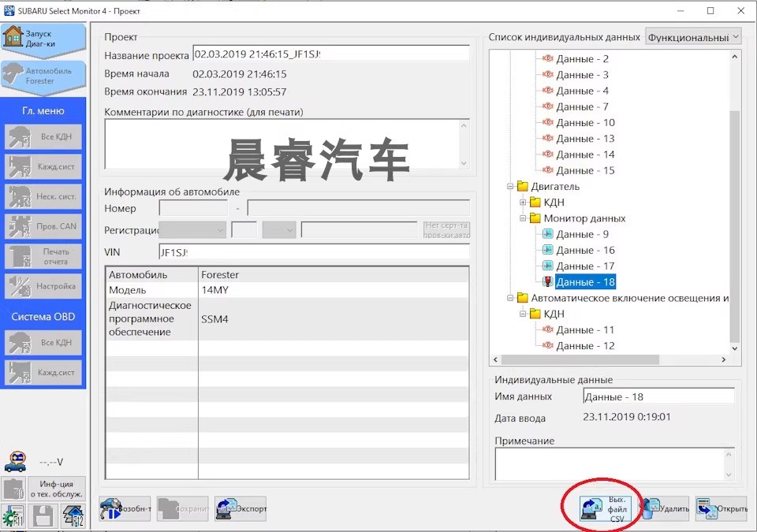Click the Открыть open data button
The image size is (757, 532).
coord(721,509)
